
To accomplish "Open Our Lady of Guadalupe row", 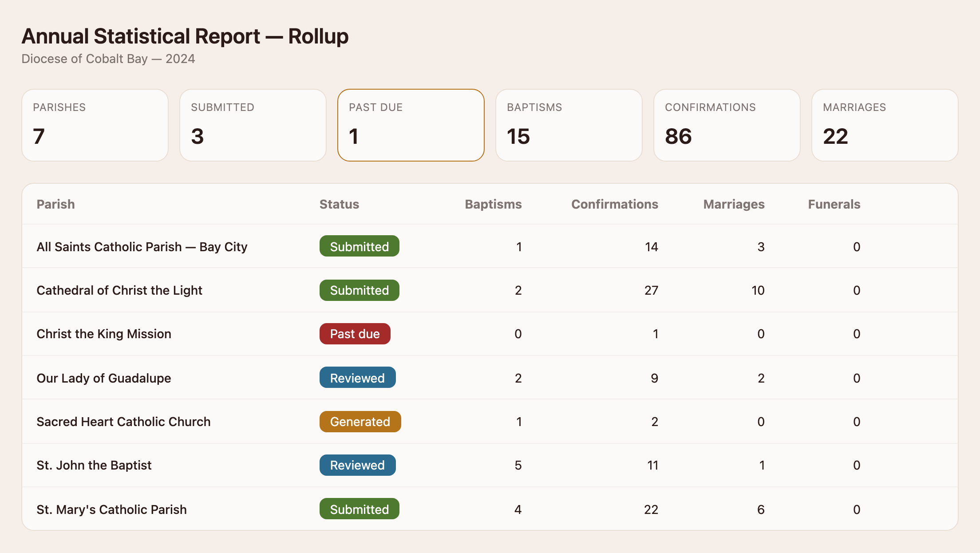I will [x=490, y=378].
